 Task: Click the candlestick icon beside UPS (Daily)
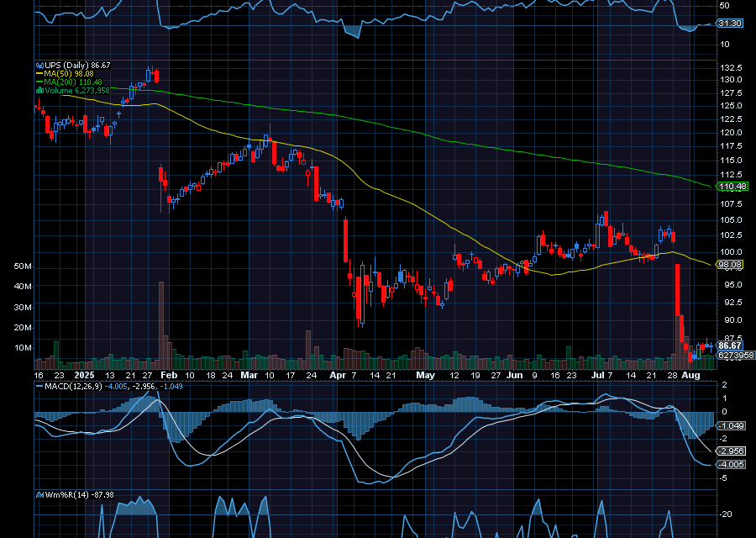[x=40, y=65]
